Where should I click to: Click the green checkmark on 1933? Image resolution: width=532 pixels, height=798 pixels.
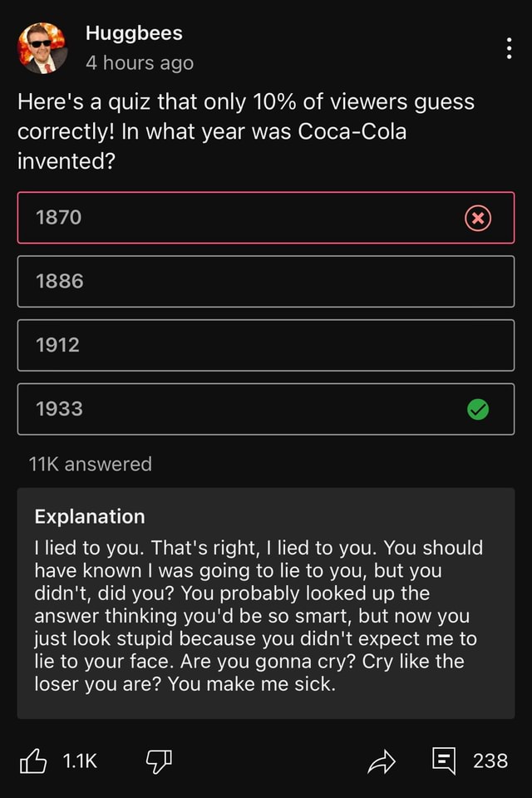[478, 410]
